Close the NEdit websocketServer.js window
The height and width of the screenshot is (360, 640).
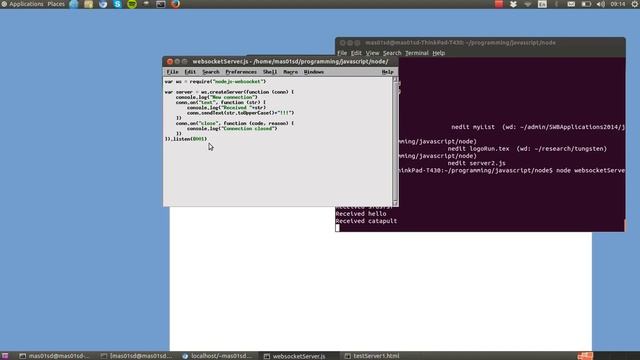tap(170, 62)
